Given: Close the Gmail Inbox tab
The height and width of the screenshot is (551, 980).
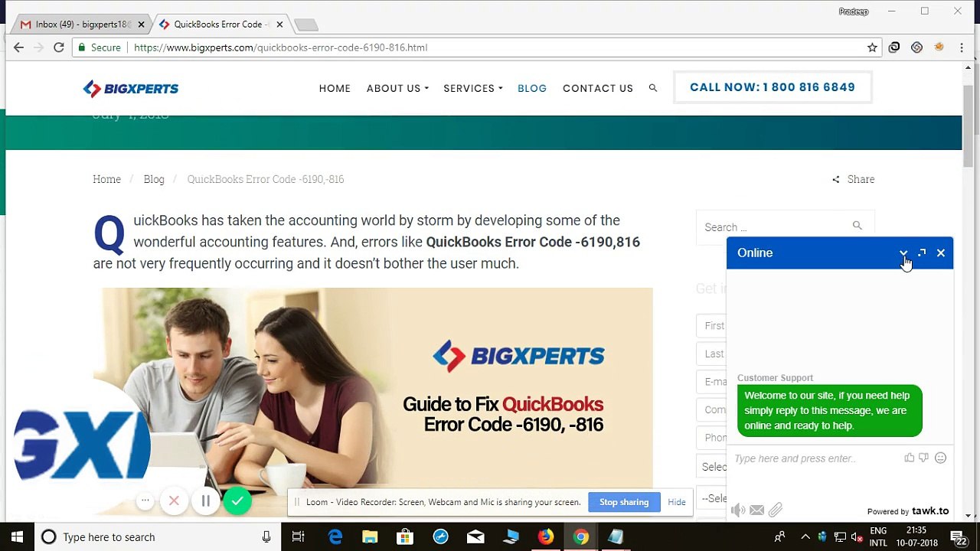Looking at the screenshot, I should click(x=141, y=24).
